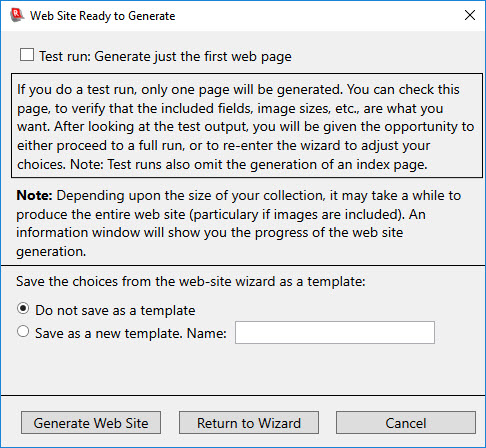This screenshot has width=486, height=448.
Task: Close the Web Site Ready to Generate dialog
Action: (470, 15)
